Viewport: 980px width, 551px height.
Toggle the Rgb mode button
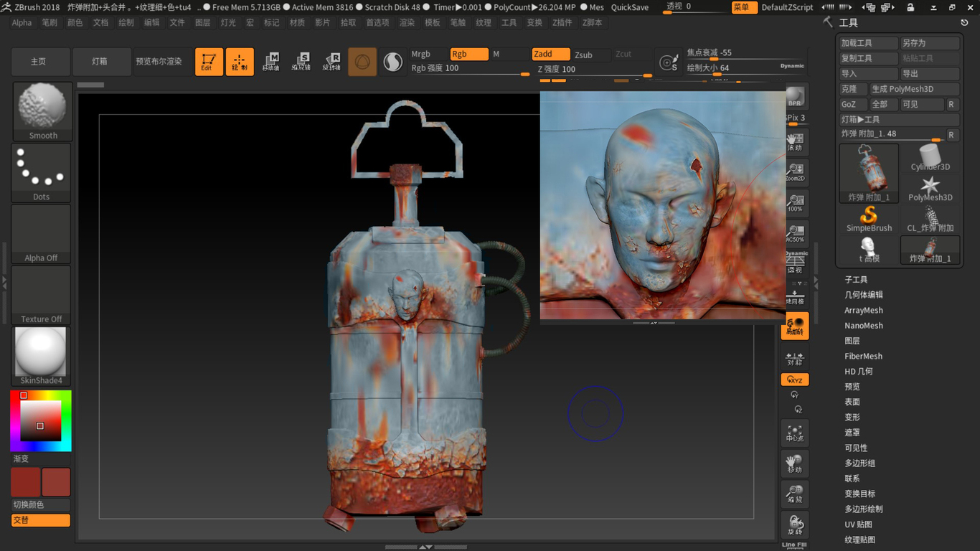coord(469,54)
